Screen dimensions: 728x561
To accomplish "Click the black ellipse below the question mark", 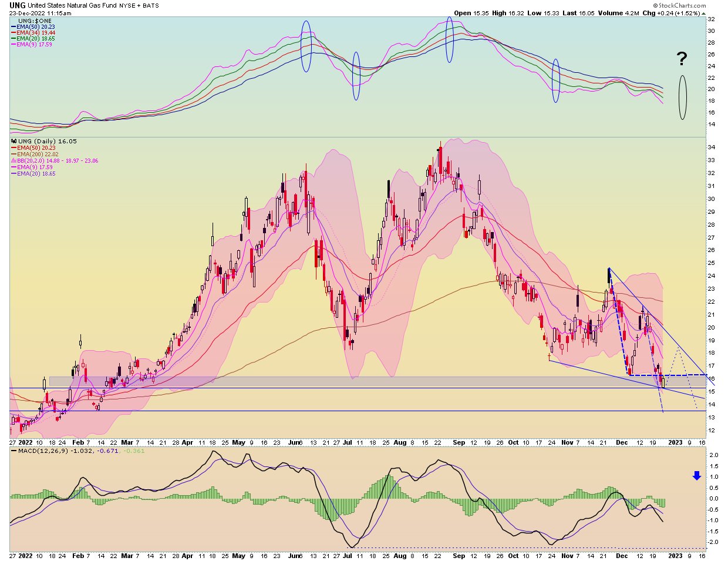I will coord(682,97).
